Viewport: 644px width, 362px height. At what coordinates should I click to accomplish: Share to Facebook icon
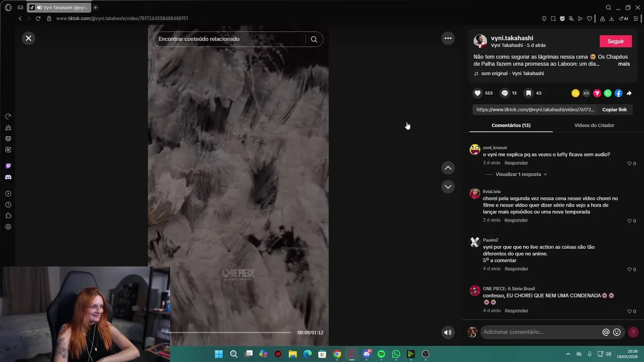(x=618, y=93)
